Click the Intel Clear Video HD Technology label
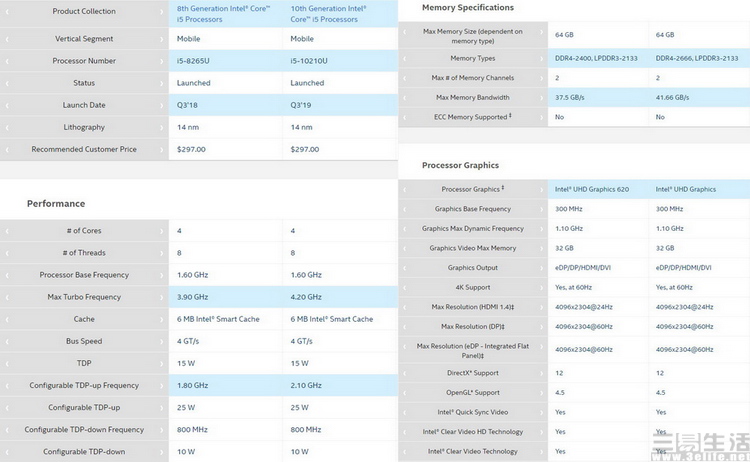Image resolution: width=750 pixels, height=462 pixels. (x=473, y=432)
